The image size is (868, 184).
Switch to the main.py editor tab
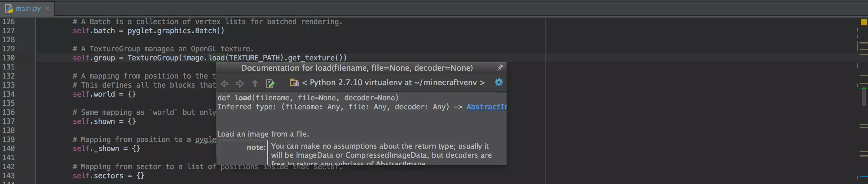coord(28,8)
